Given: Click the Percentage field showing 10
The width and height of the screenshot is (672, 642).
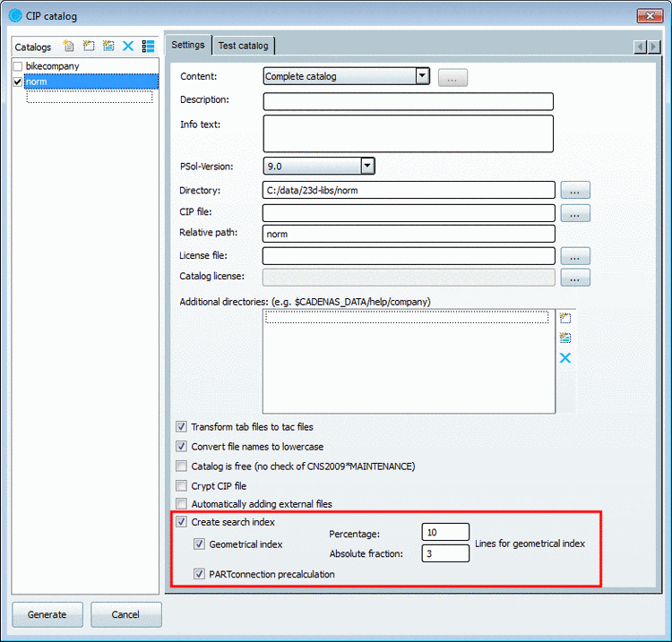Looking at the screenshot, I should point(445,532).
